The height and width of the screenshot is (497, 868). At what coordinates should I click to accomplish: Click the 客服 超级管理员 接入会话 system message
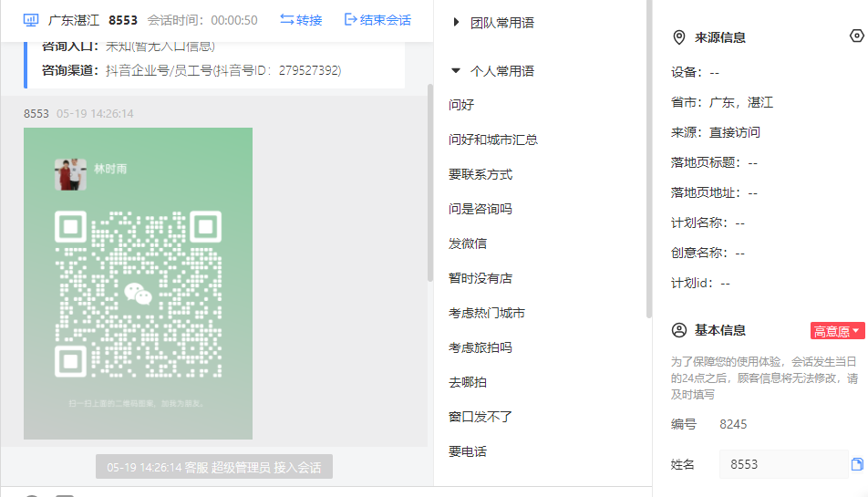point(213,467)
